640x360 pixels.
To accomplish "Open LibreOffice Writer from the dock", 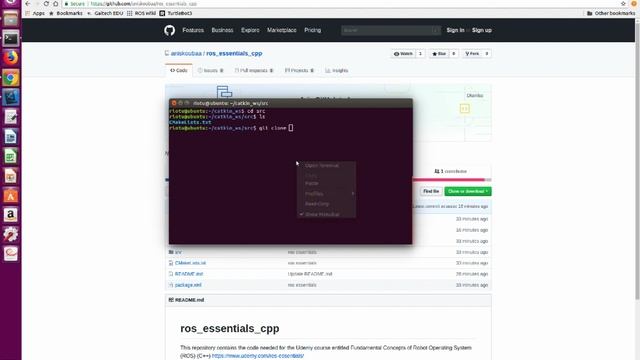I will (x=11, y=137).
